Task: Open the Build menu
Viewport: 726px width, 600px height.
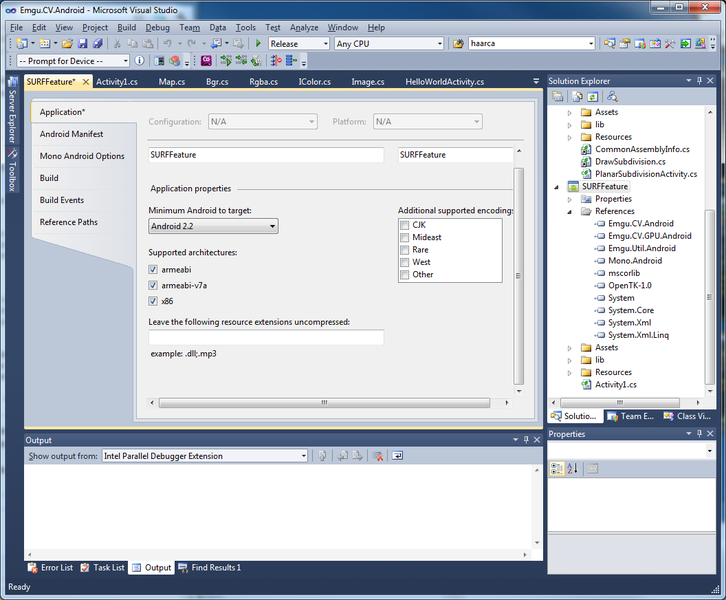Action: 126,27
